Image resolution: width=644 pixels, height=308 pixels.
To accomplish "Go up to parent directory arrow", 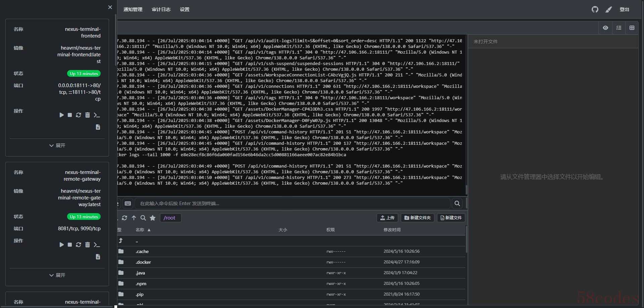I will click(134, 218).
